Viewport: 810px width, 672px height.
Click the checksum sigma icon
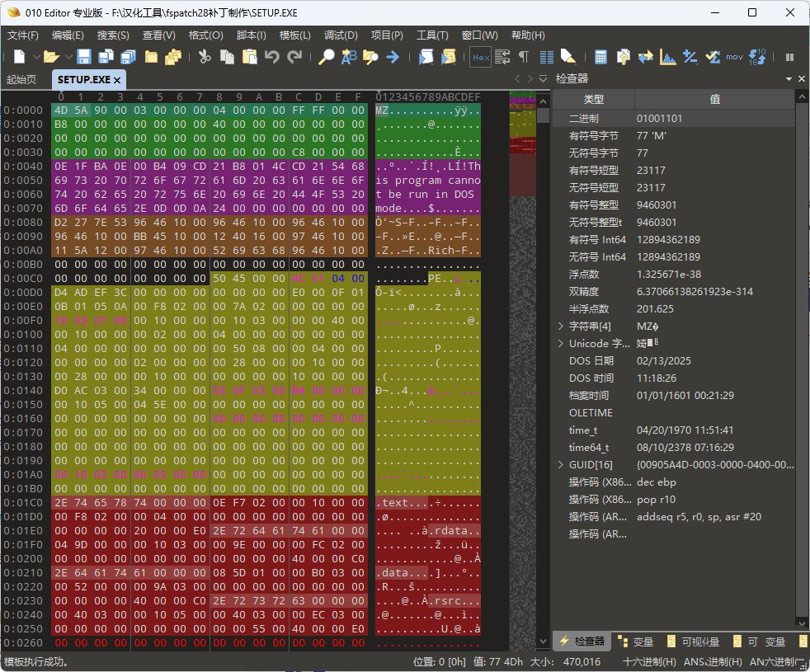point(713,56)
